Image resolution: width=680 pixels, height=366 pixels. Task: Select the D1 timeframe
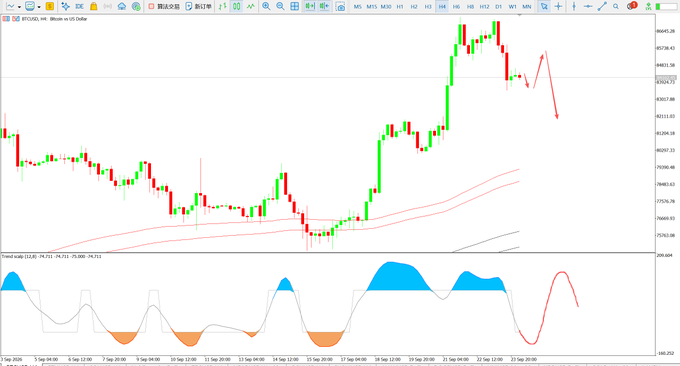pos(499,7)
